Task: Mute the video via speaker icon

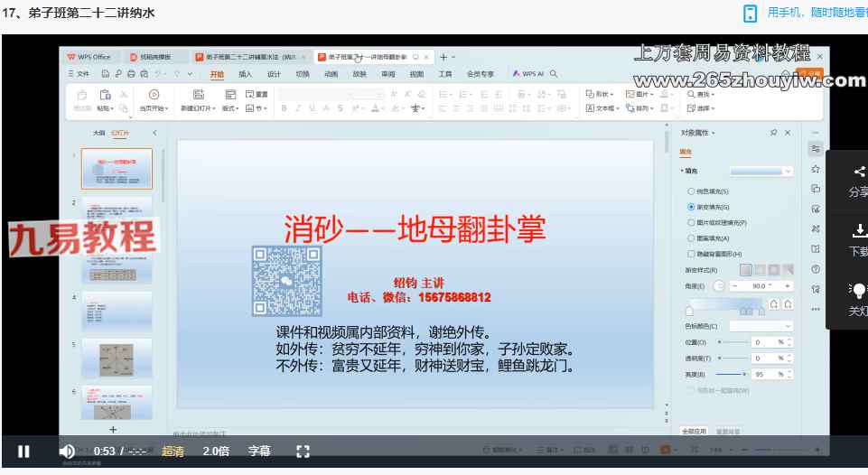Action: tap(67, 452)
